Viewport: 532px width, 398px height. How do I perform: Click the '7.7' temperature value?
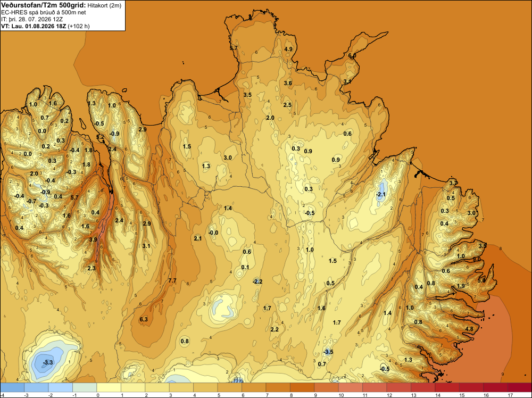click(172, 280)
